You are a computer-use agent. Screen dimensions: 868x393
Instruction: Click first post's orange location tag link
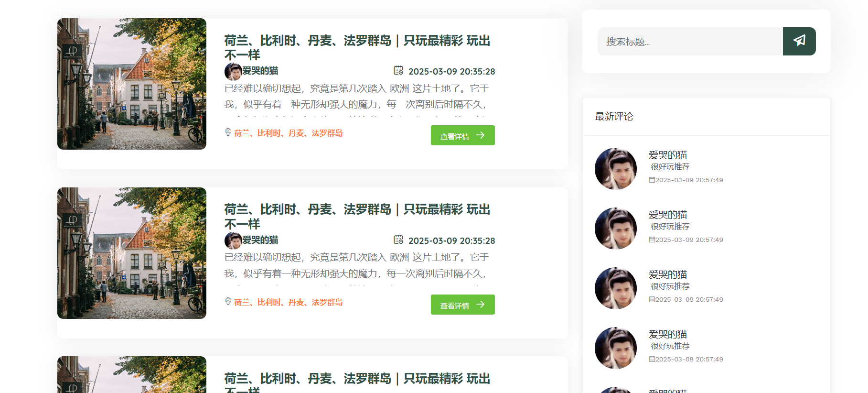point(288,133)
